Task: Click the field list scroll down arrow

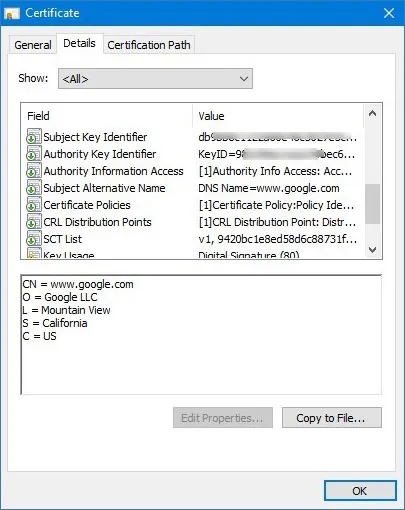Action: 373,249
